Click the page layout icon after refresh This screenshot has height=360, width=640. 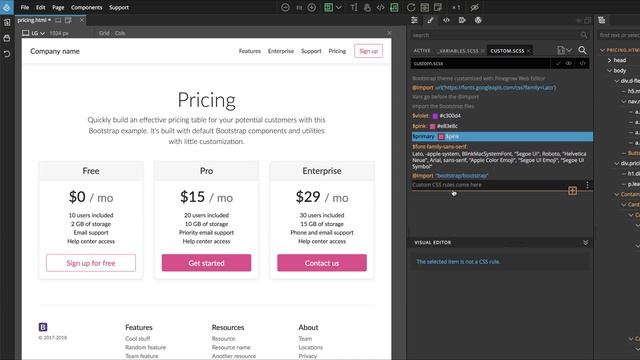click(x=424, y=7)
